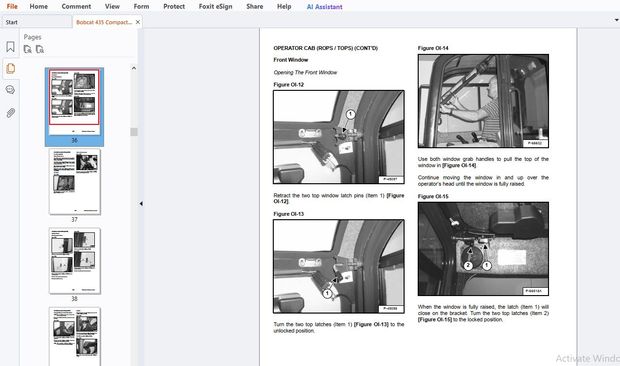Click the Figure OI-15 image

483,249
